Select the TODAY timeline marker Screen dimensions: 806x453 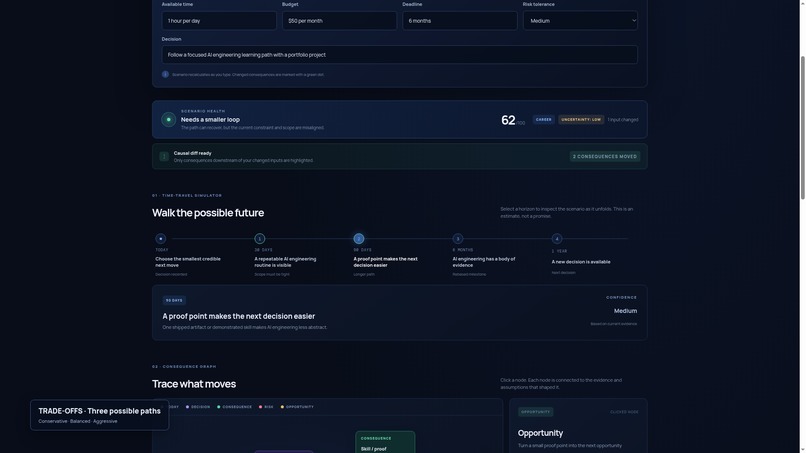pos(160,239)
